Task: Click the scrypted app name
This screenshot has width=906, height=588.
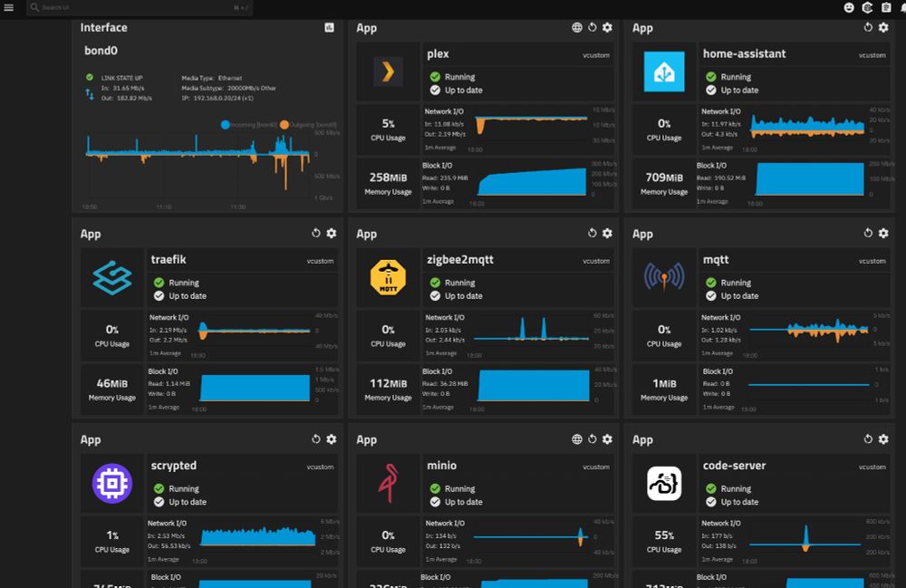Action: click(x=173, y=466)
